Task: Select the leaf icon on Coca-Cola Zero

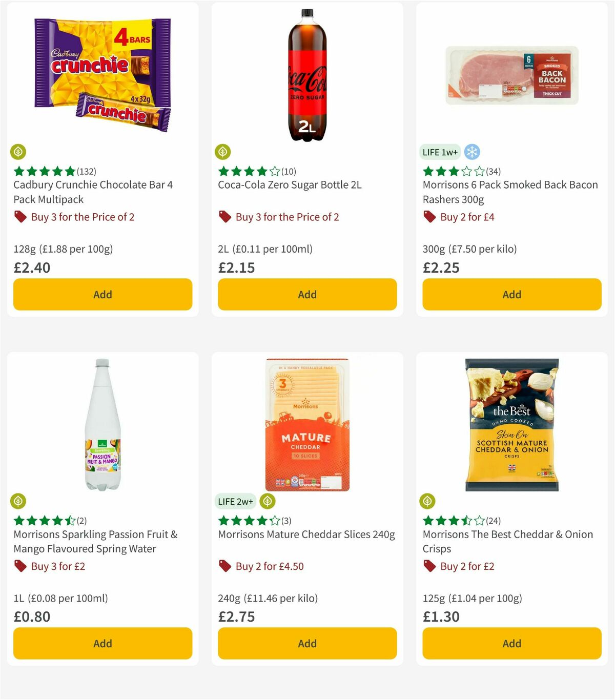Action: click(223, 152)
